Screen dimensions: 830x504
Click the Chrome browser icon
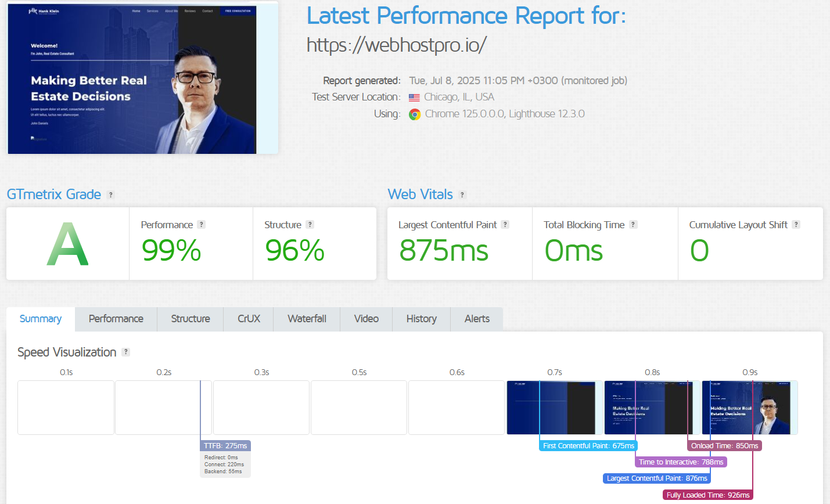point(415,114)
